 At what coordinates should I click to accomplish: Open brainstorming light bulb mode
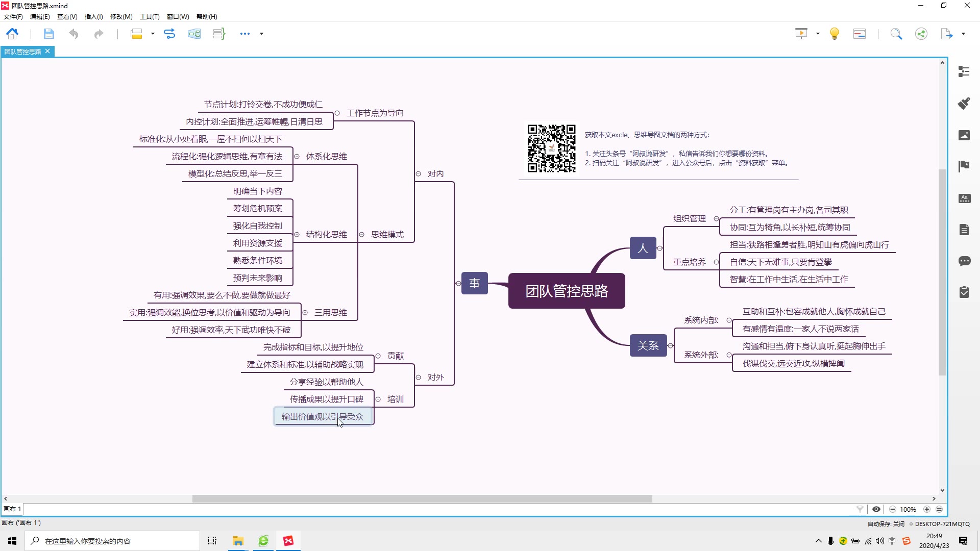tap(835, 34)
